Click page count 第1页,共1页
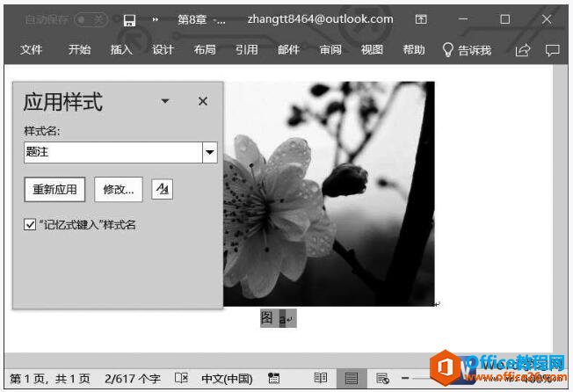Viewport: 573px width, 392px height. pos(50,379)
